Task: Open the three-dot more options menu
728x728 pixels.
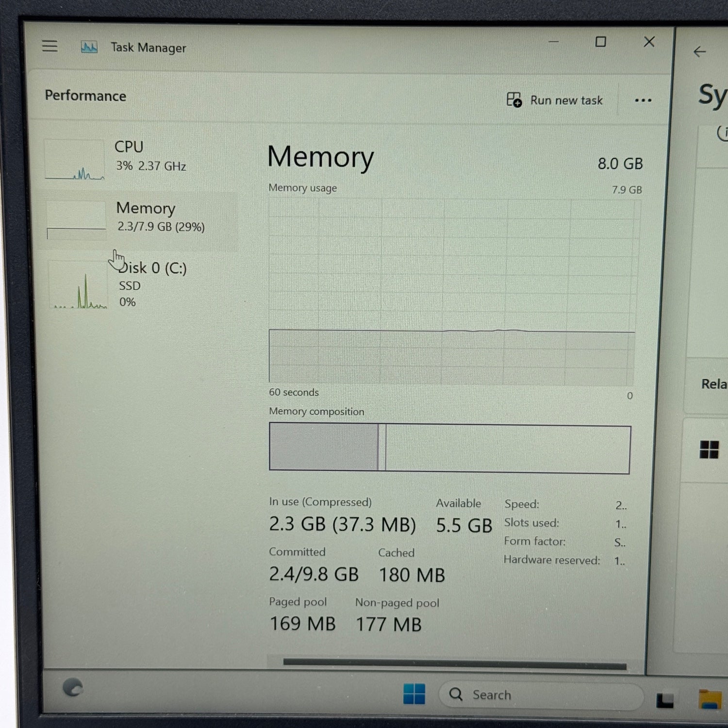Action: pyautogui.click(x=643, y=100)
